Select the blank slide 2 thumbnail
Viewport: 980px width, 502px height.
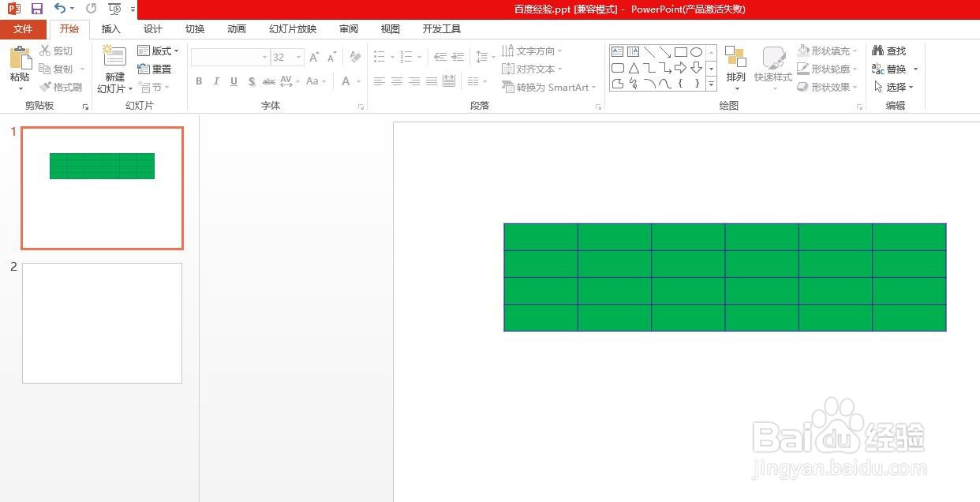click(x=102, y=323)
